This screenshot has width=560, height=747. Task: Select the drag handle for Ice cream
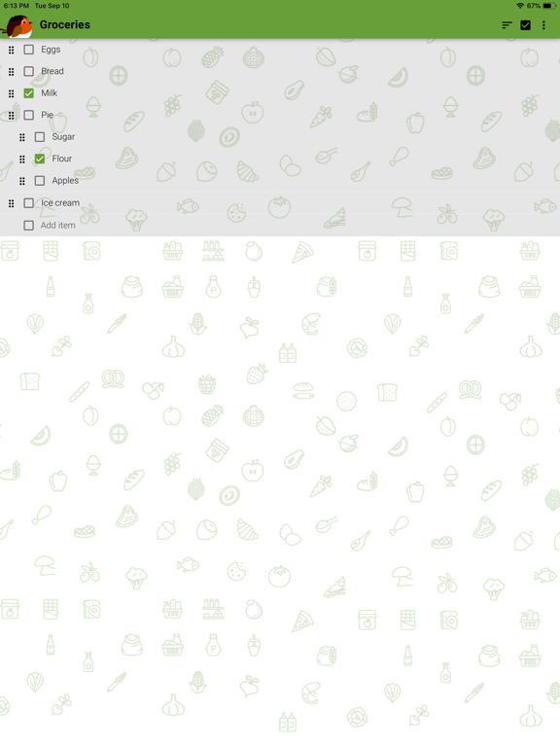pos(12,203)
